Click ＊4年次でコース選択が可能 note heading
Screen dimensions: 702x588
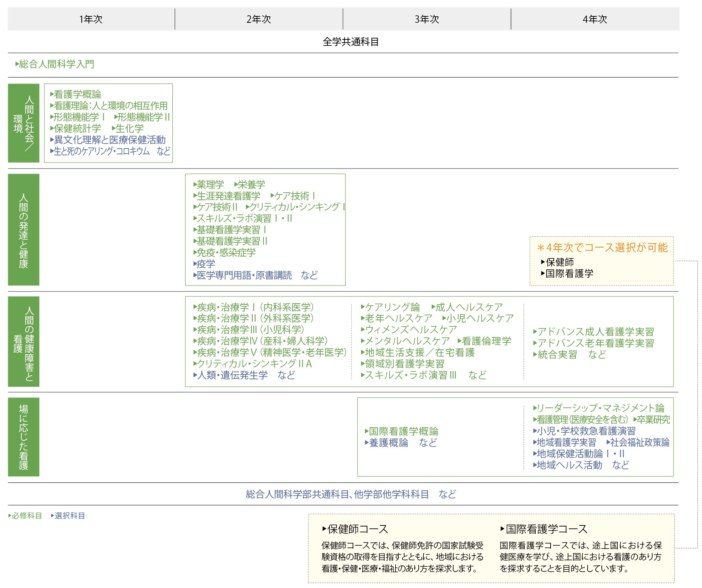pyautogui.click(x=602, y=247)
